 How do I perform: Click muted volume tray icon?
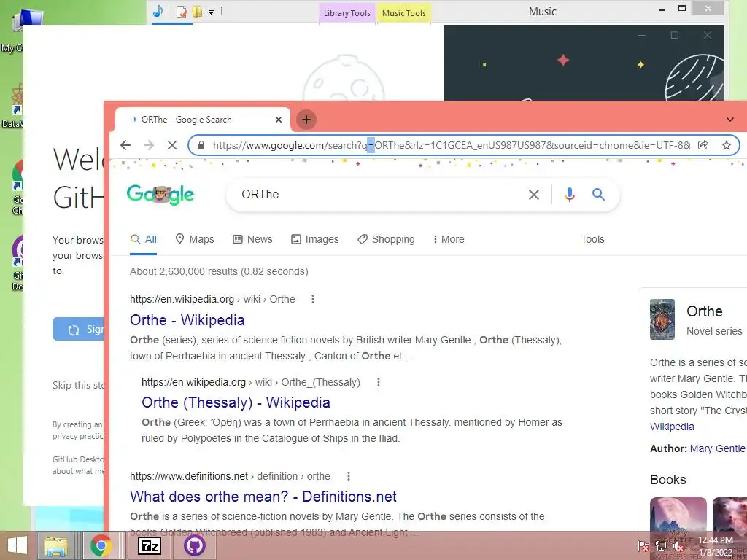pyautogui.click(x=678, y=546)
